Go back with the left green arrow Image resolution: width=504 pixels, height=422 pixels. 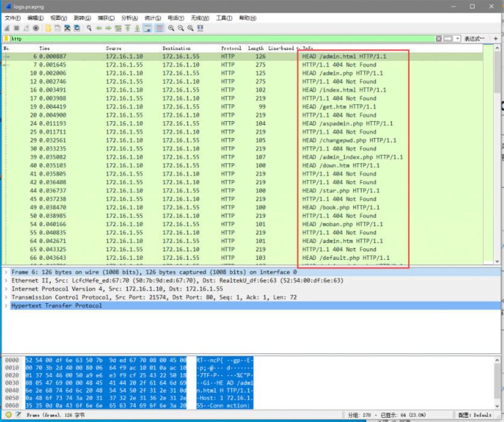[99, 28]
